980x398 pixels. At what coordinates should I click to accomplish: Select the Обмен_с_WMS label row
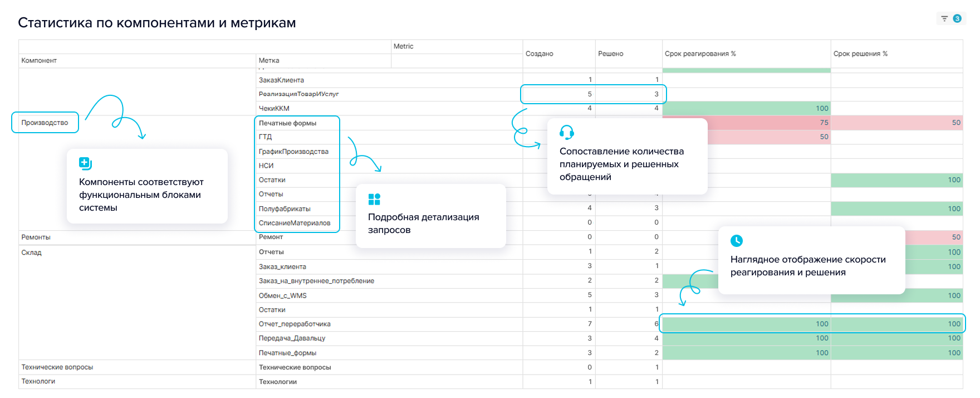pyautogui.click(x=283, y=295)
